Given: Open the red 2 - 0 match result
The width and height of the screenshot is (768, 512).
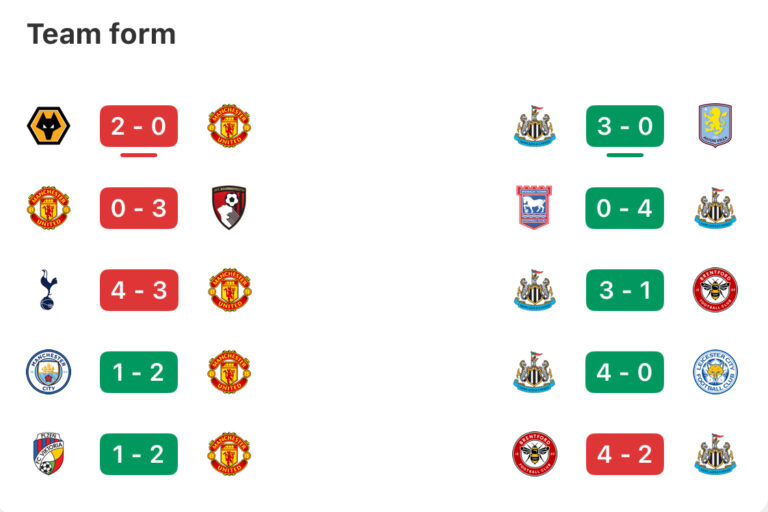Looking at the screenshot, I should 138,126.
